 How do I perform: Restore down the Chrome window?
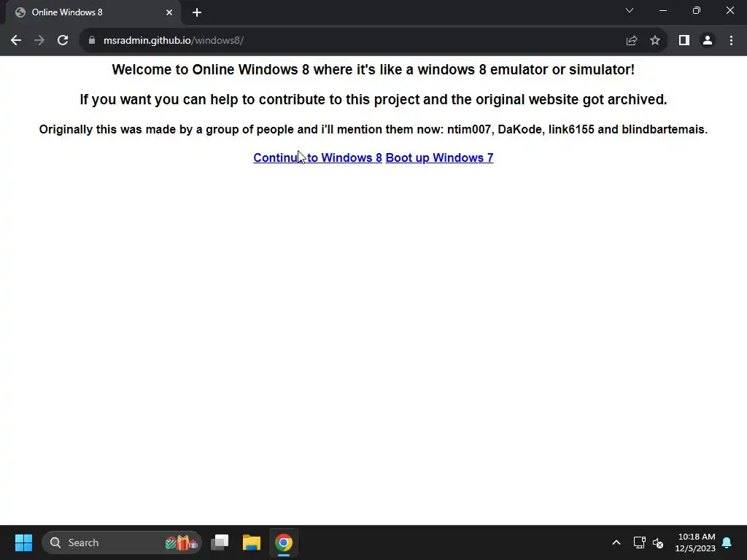point(697,10)
